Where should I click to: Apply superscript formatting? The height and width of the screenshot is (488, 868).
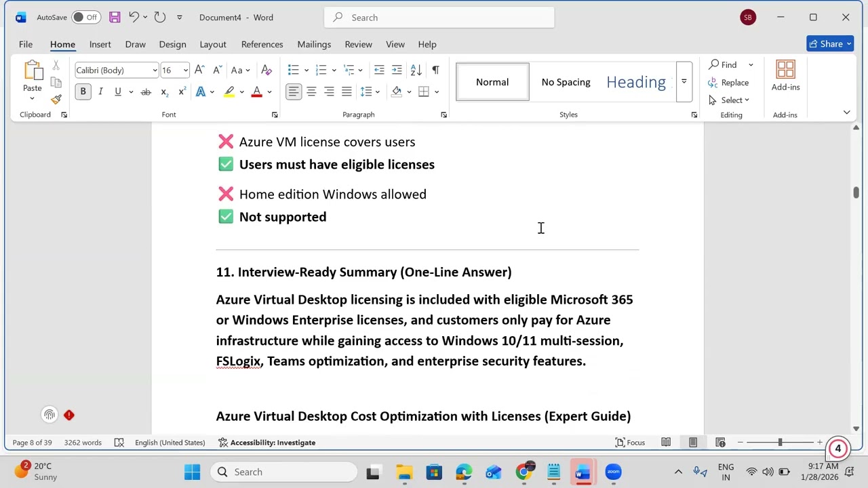tap(182, 91)
